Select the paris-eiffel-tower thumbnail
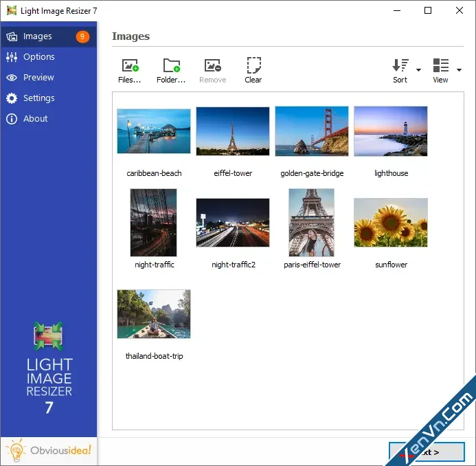The height and width of the screenshot is (466, 476). click(x=311, y=223)
